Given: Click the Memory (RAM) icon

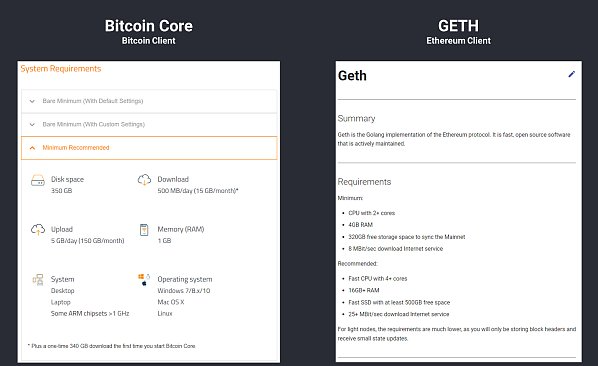Looking at the screenshot, I should click(x=144, y=230).
